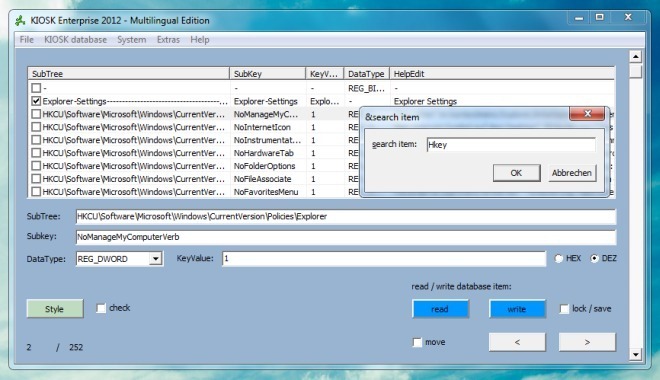Click the HelpEdit column header
This screenshot has width=660, height=380.
pyautogui.click(x=502, y=74)
